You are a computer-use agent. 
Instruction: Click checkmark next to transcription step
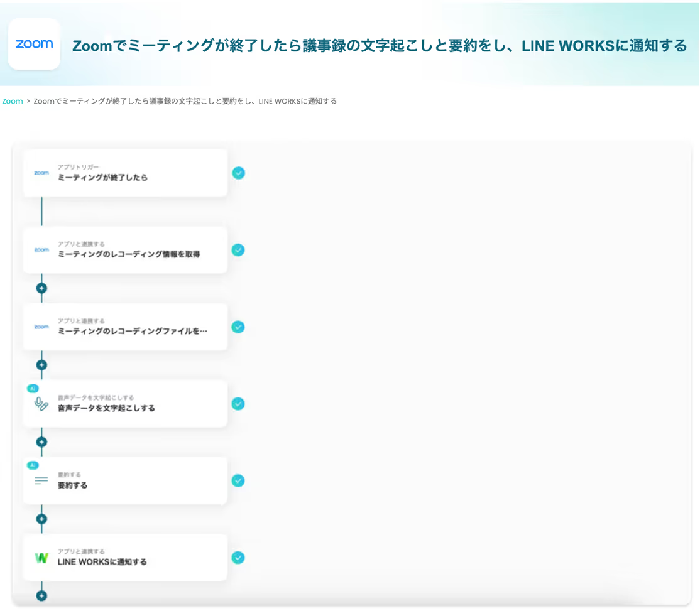pyautogui.click(x=238, y=404)
